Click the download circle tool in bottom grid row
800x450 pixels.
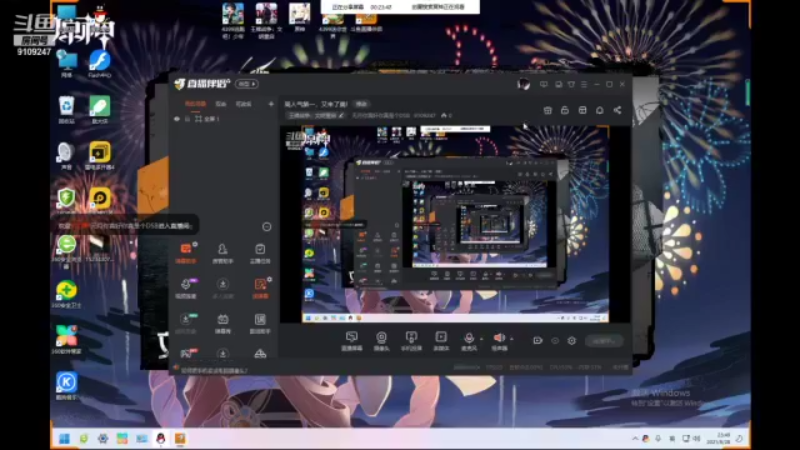222,353
